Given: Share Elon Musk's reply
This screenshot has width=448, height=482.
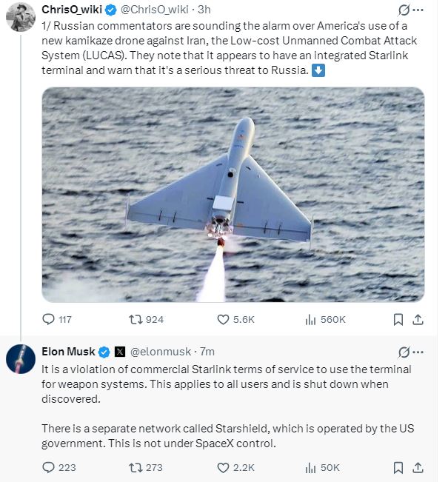Looking at the screenshot, I should [x=418, y=467].
